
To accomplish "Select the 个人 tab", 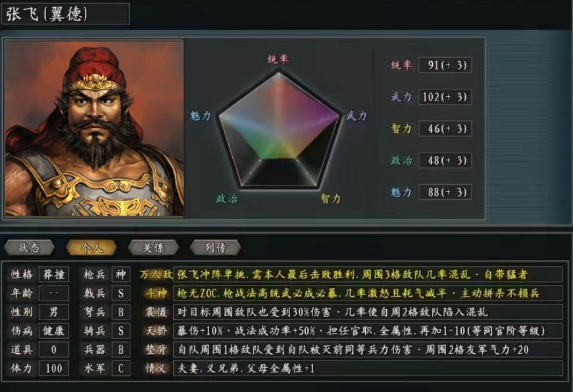I will coord(91,248).
